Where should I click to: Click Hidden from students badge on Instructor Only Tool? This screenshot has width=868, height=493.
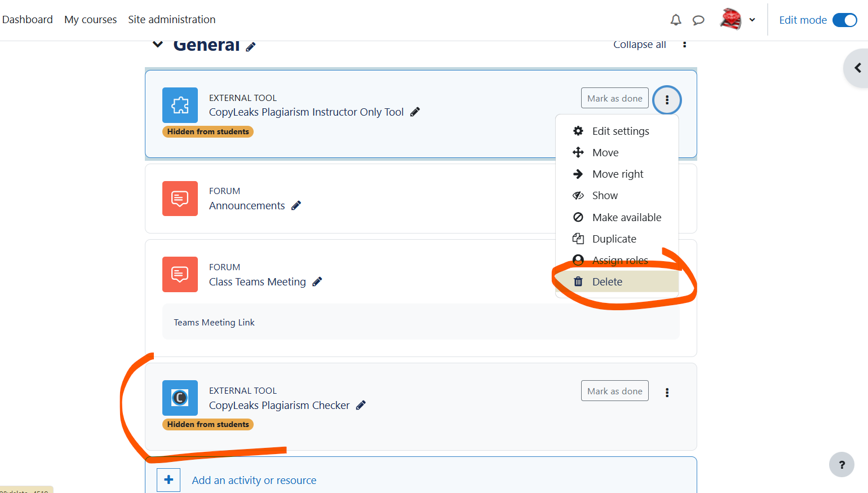click(x=208, y=131)
